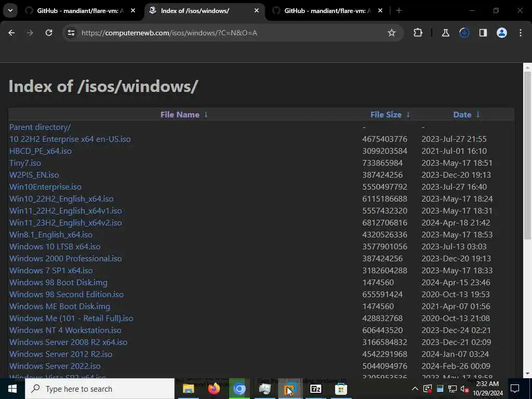Download Windows ME Boot Disk.img
This screenshot has height=399, width=532.
click(60, 307)
